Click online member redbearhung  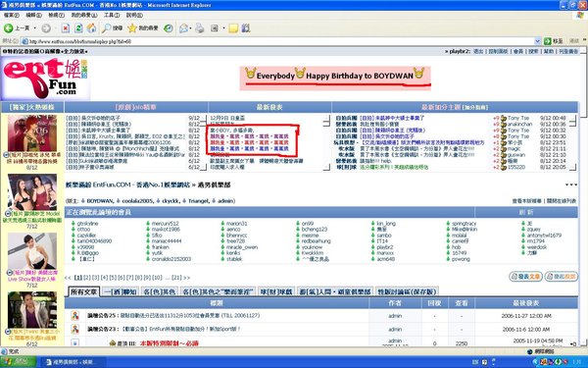click(317, 241)
